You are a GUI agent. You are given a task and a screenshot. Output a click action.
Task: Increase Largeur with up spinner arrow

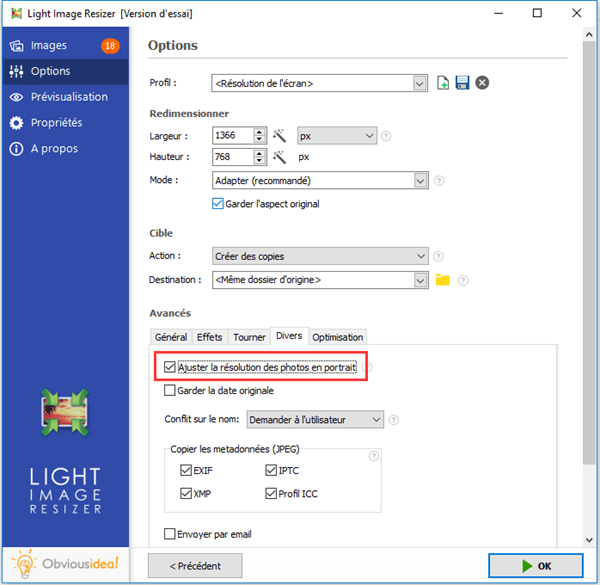(259, 132)
